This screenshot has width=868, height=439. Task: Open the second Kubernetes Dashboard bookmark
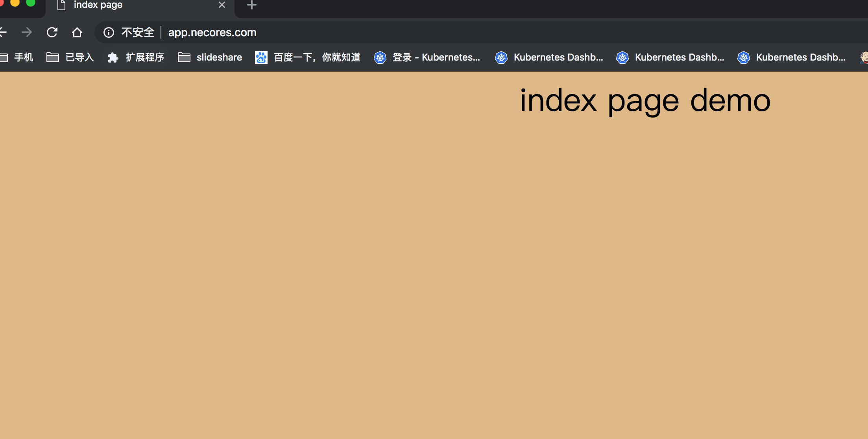click(670, 57)
